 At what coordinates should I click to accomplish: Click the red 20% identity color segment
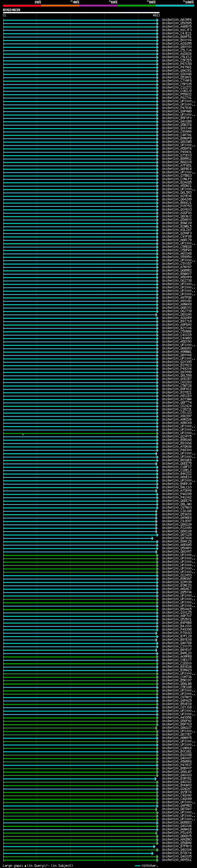coord(22,6)
